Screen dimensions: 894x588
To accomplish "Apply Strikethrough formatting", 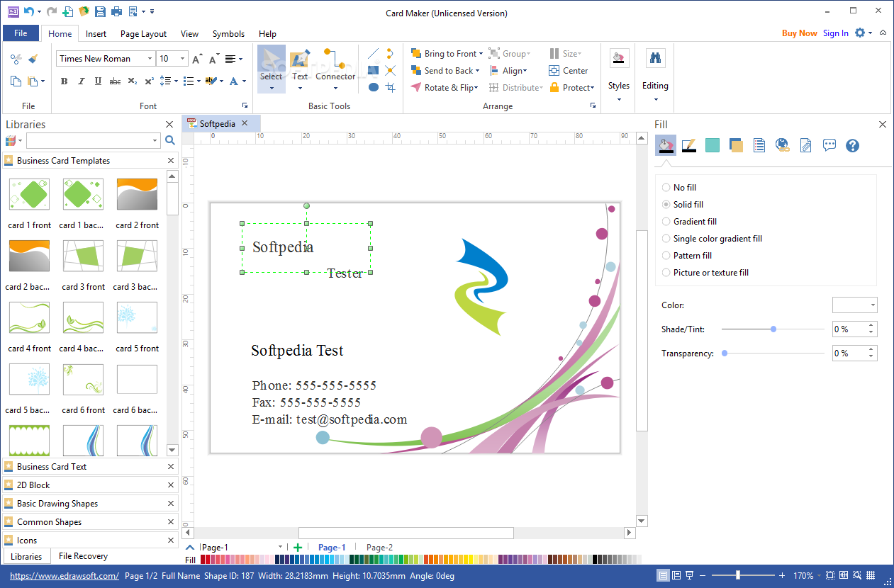I will [x=115, y=81].
